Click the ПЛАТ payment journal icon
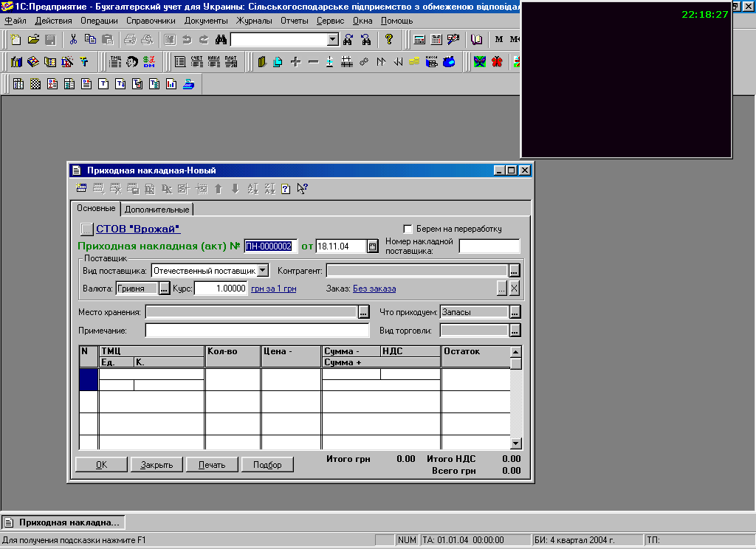Screen dimensions: 756x549 pos(231,62)
